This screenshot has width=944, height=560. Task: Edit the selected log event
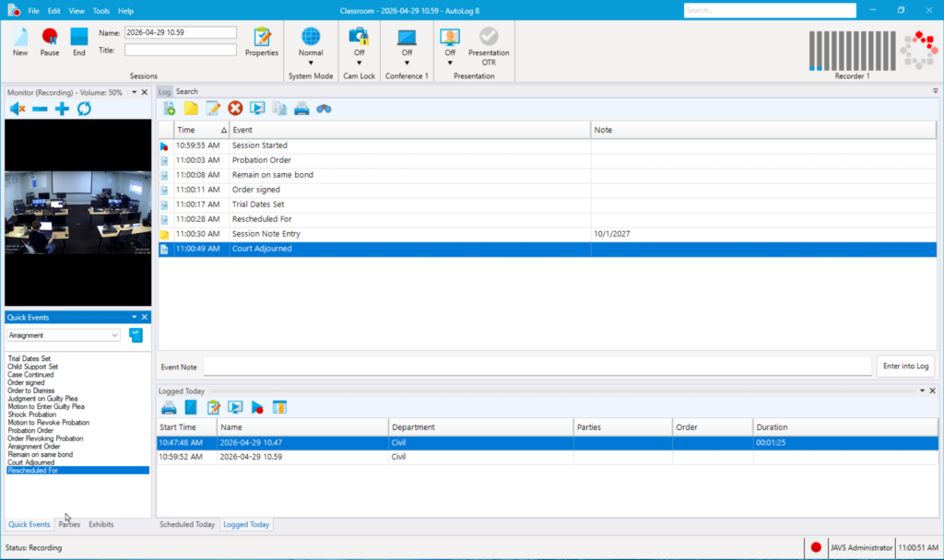[213, 109]
